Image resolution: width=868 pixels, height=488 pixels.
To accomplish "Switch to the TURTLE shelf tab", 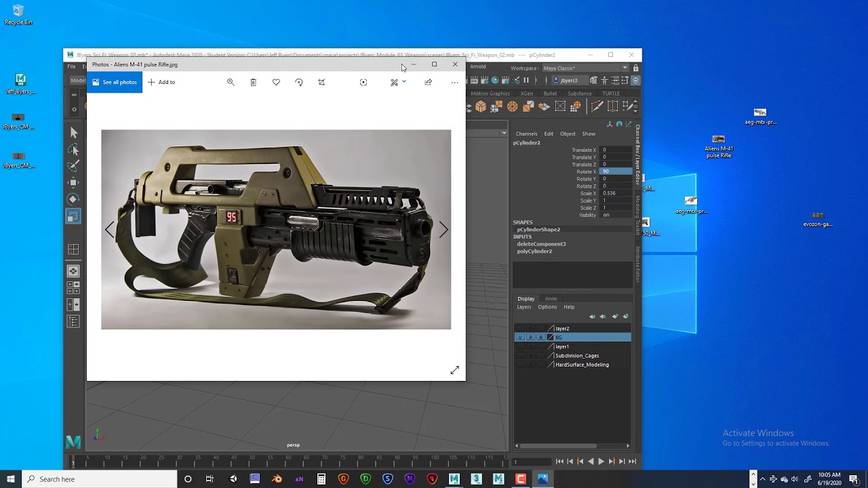I will [x=611, y=94].
